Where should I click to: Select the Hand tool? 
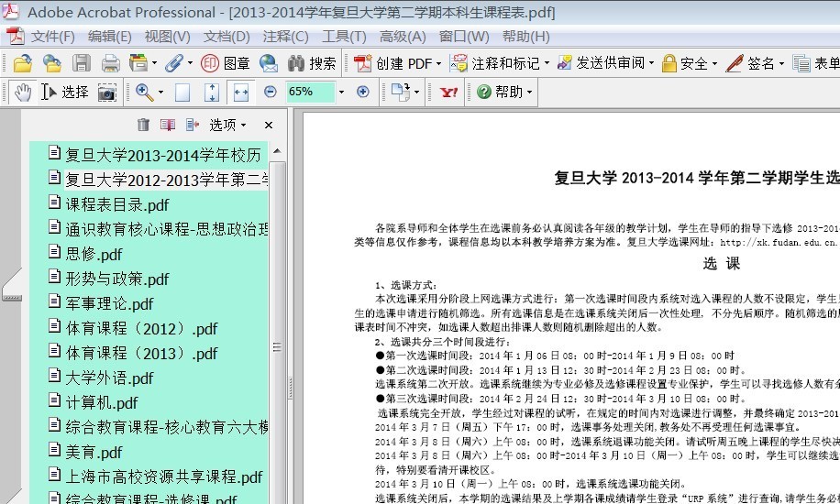[22, 92]
